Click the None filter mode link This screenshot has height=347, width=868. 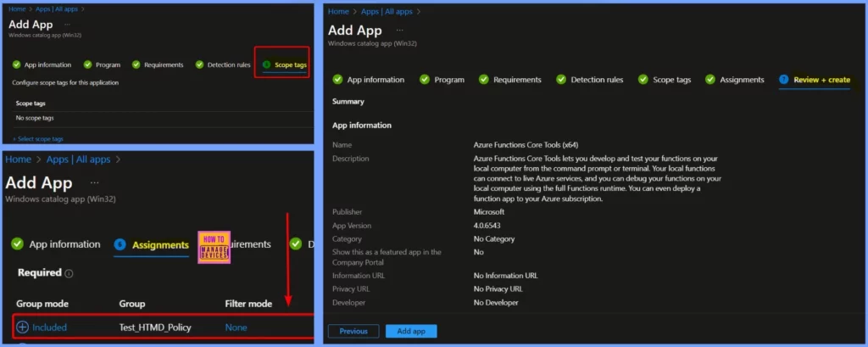coord(236,327)
